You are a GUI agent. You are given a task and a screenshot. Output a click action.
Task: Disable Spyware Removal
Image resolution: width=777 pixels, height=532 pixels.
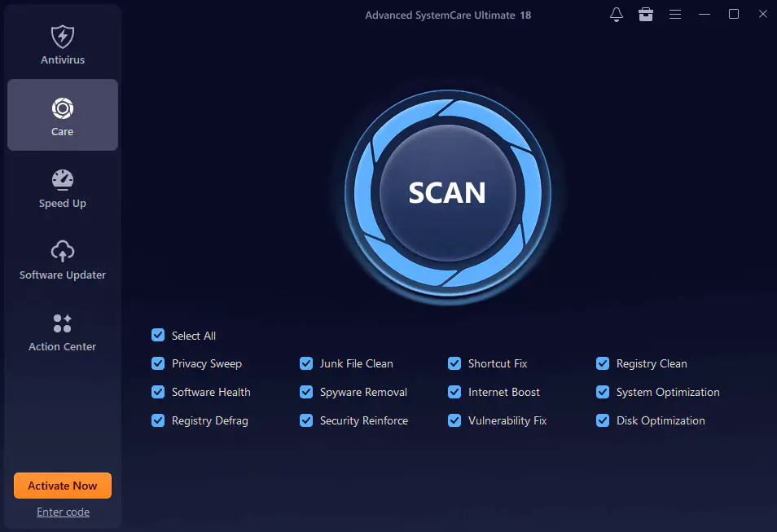point(305,392)
